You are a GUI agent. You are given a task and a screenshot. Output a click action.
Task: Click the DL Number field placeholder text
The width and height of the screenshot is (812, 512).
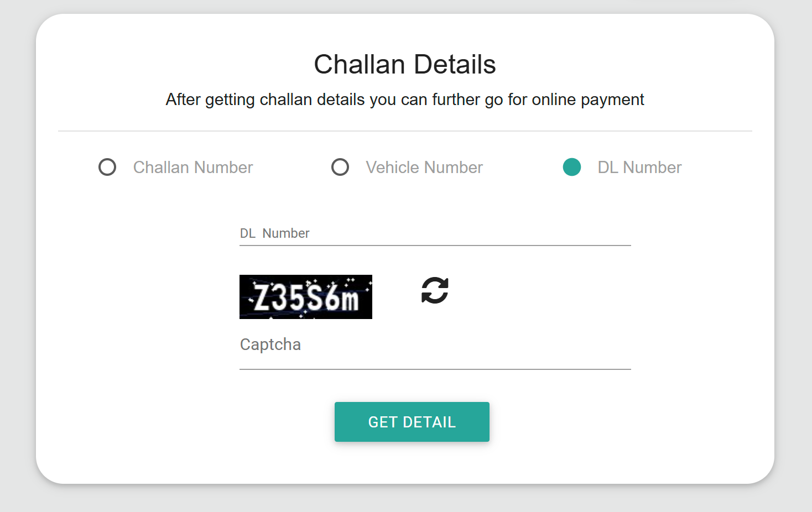(274, 233)
